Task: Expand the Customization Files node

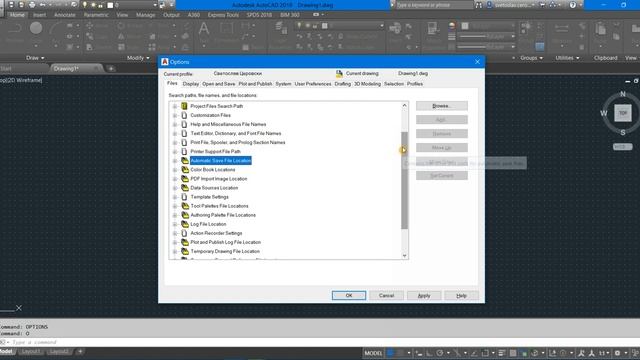Action: [x=175, y=115]
